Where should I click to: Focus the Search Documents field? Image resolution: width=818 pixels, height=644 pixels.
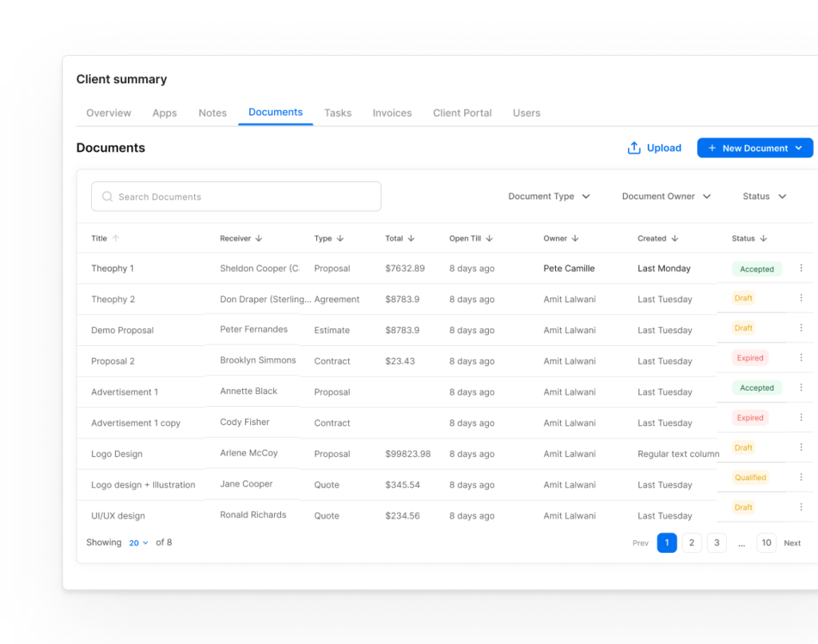coord(236,197)
